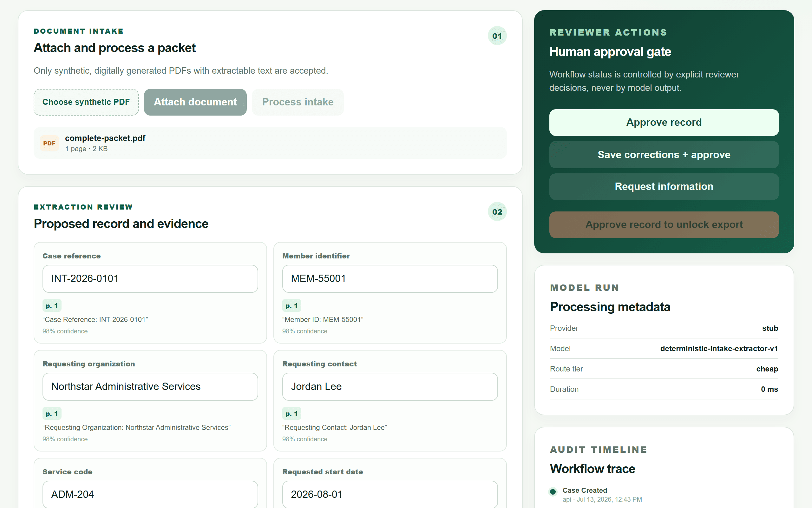Click the Request information button
This screenshot has width=812, height=508.
(664, 186)
